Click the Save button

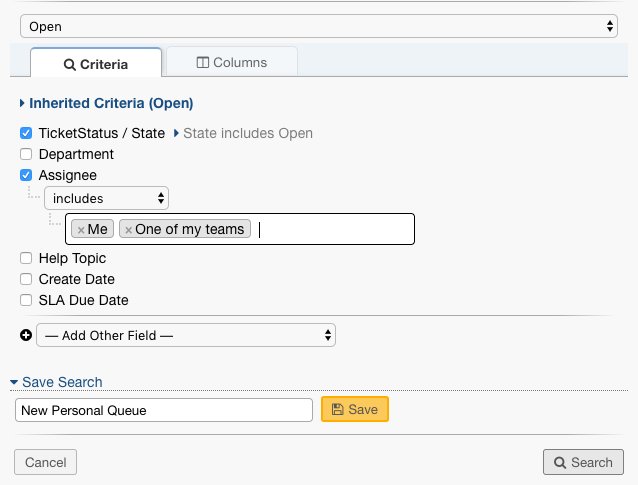tap(354, 410)
